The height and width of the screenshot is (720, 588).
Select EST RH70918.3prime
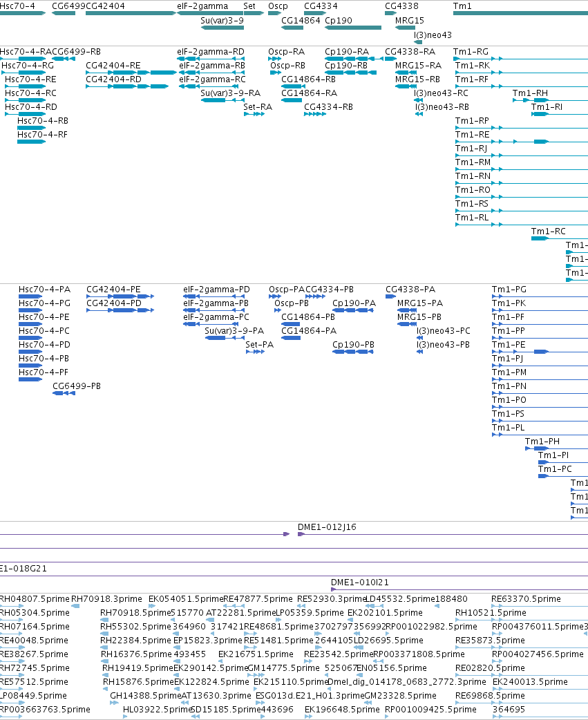pos(106,599)
